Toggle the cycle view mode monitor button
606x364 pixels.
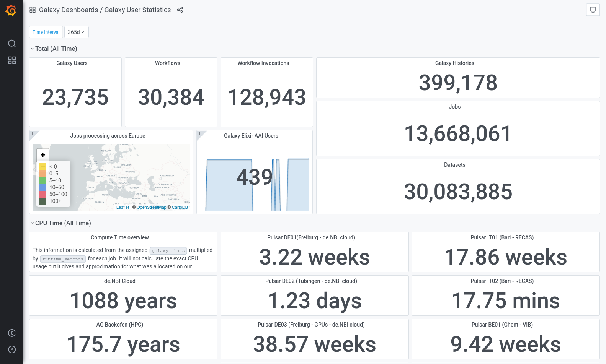593,10
